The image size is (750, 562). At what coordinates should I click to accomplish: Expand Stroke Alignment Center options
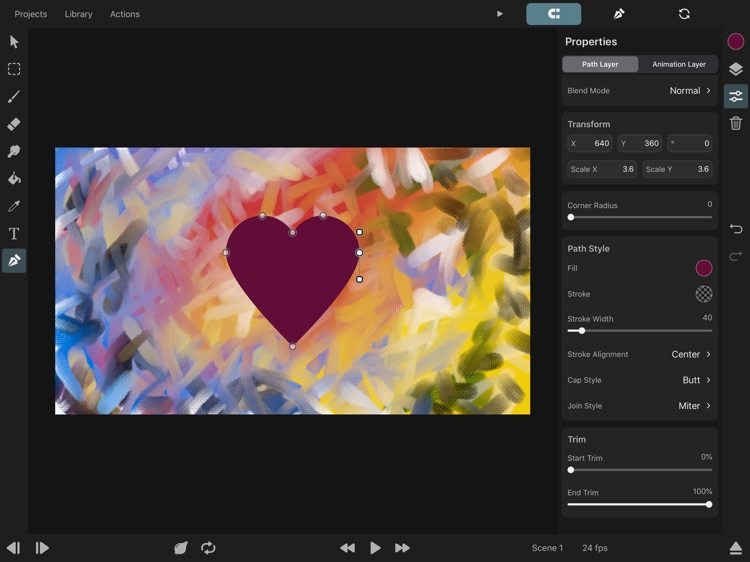click(x=690, y=354)
